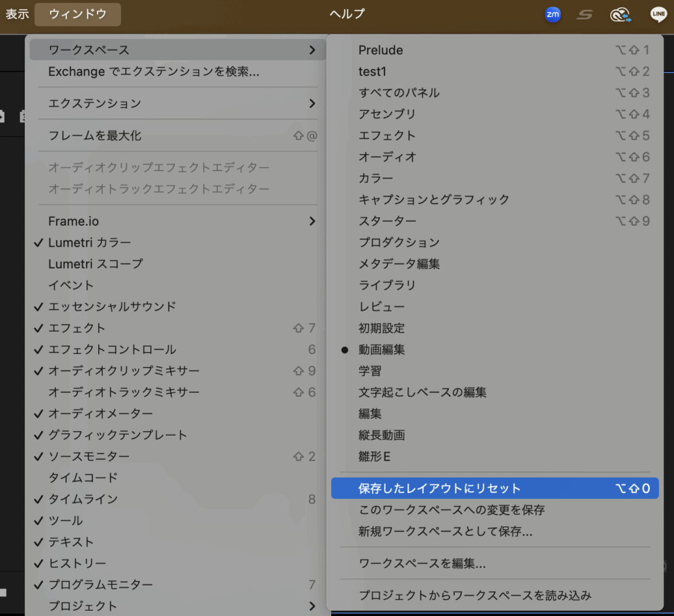
Task: Switch to the エフェクト workspace
Action: (495, 136)
